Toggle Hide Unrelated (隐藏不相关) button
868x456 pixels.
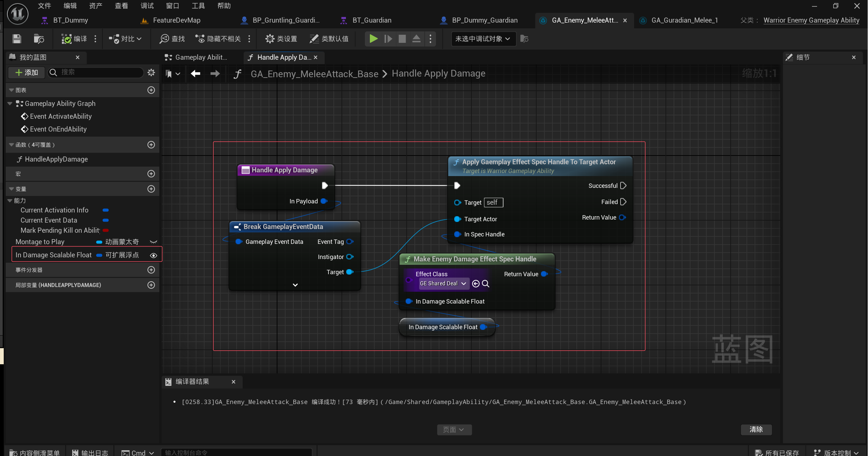218,39
